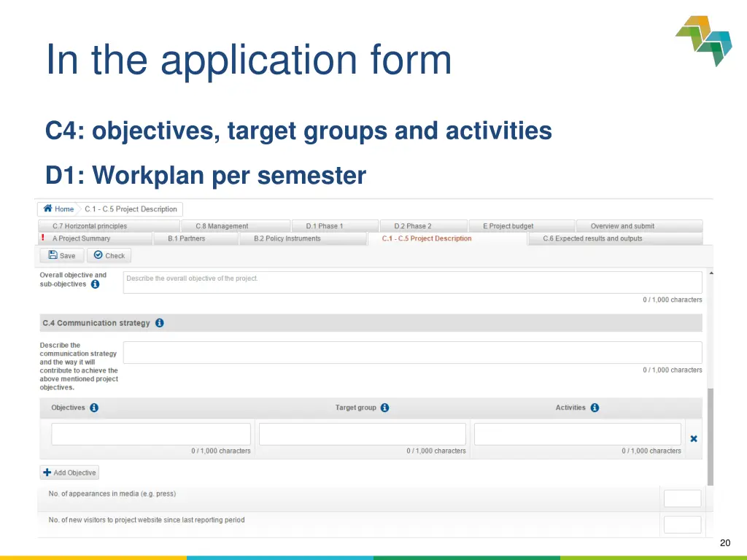Click C.1 - C.5 Project Description breadcrumb
747x560 pixels.
[131, 209]
